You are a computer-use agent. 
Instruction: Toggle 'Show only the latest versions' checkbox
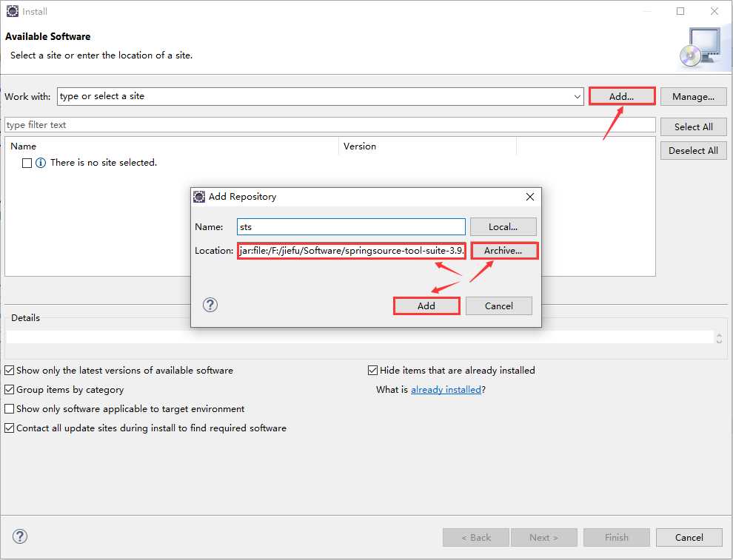10,371
